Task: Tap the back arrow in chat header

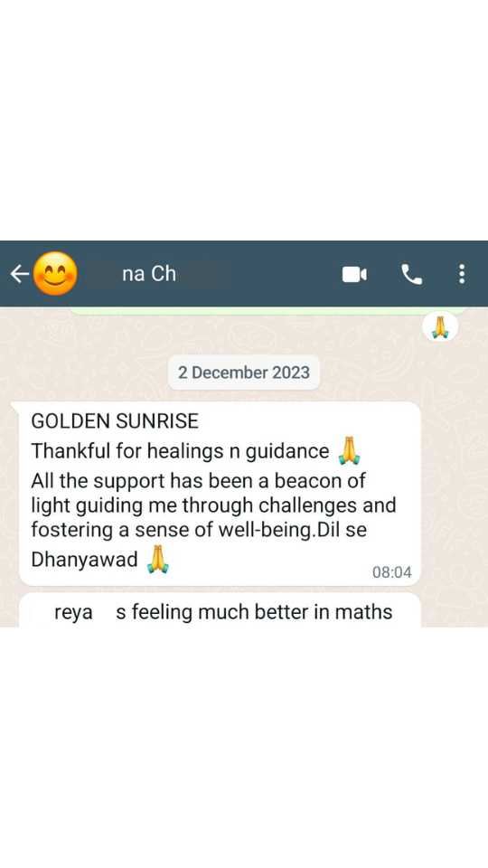Action: 20,273
